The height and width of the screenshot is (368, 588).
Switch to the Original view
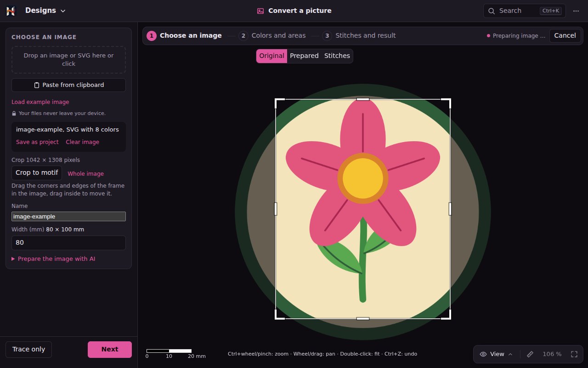tap(272, 56)
